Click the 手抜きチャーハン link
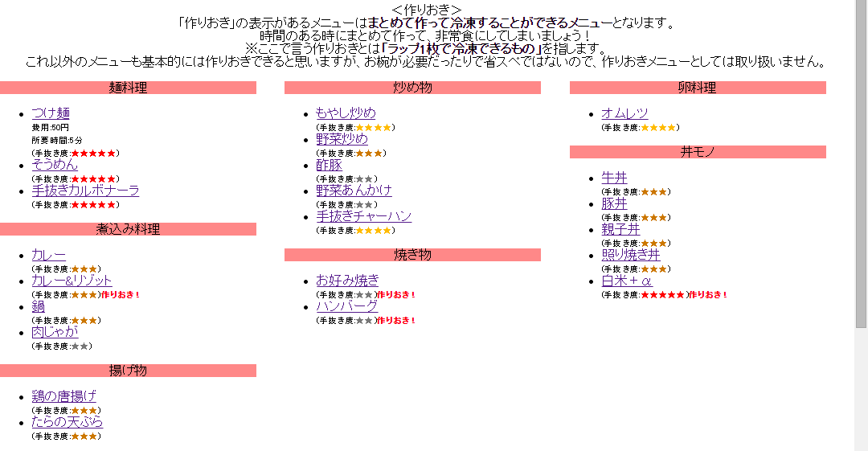The image size is (868, 451). coord(363,216)
